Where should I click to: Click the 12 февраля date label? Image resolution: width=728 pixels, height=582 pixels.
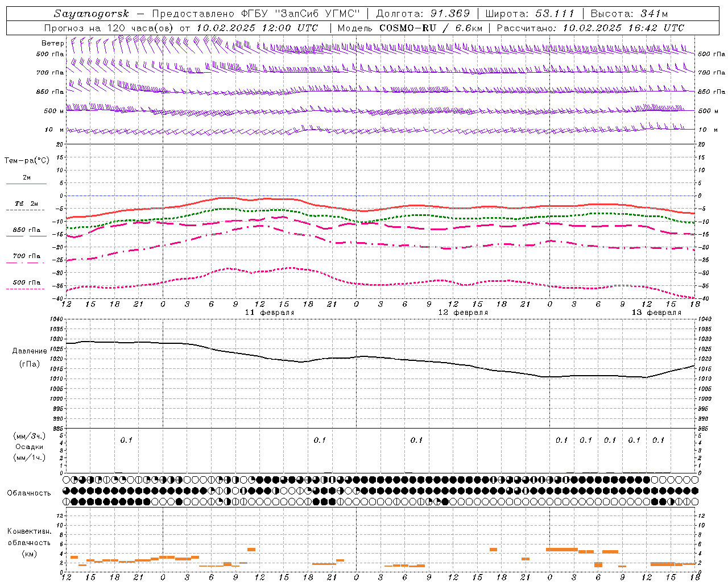pyautogui.click(x=462, y=313)
